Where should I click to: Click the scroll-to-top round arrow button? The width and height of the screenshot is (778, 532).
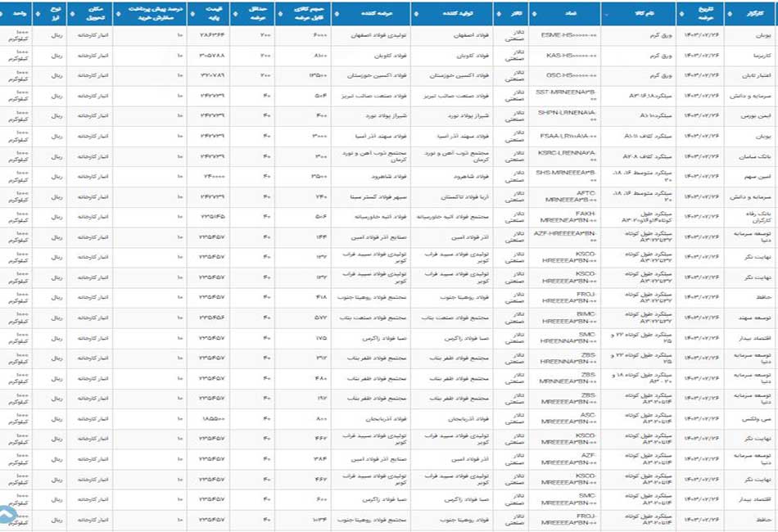[x=6, y=516]
